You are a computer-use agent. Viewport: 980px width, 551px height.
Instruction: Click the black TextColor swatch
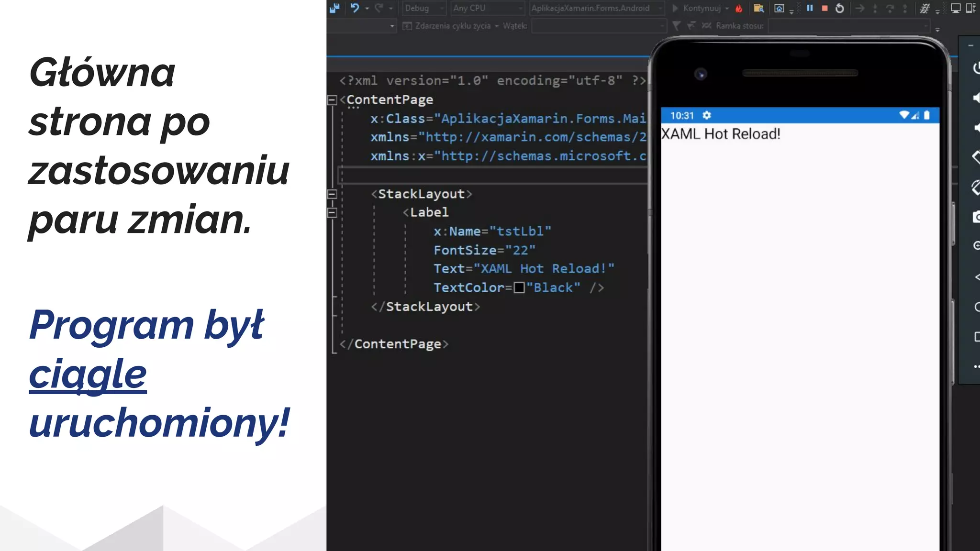click(519, 288)
